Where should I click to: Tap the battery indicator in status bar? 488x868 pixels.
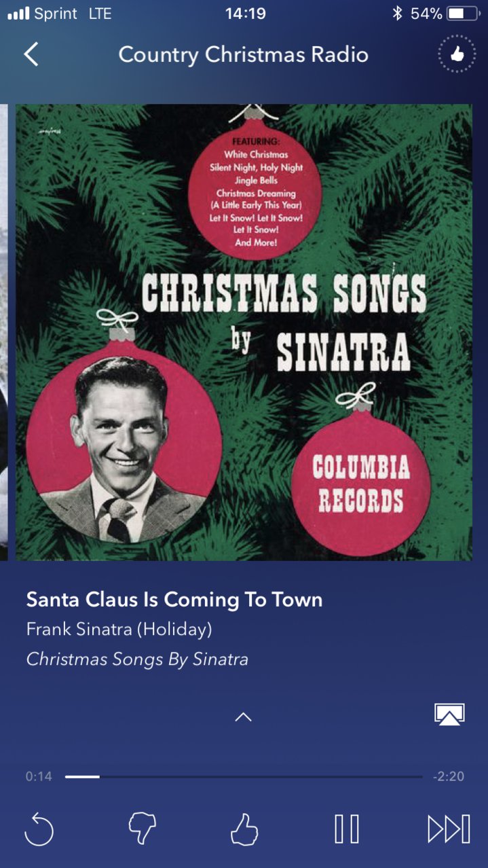pos(464,14)
